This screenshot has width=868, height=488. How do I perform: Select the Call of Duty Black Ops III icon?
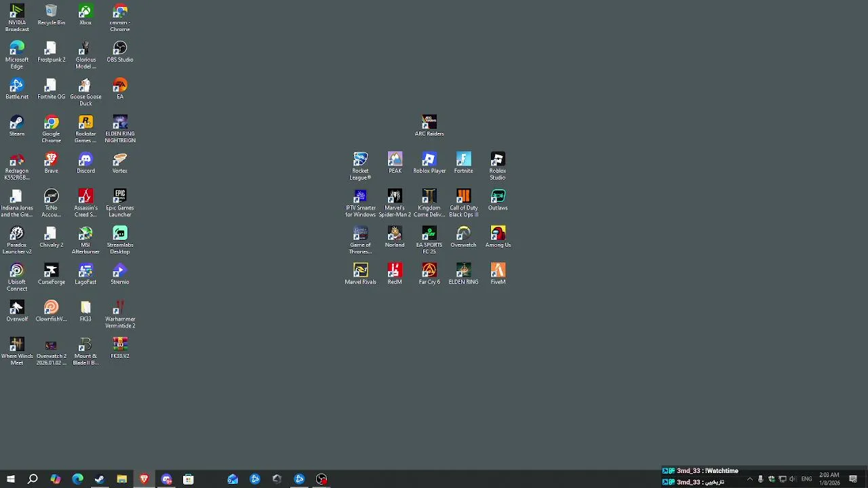pyautogui.click(x=464, y=203)
